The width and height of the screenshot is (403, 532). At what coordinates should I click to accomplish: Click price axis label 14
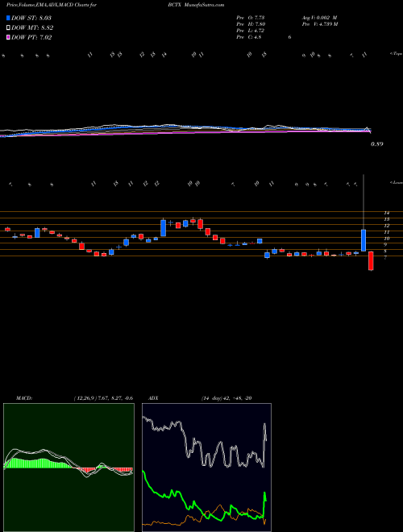pyautogui.click(x=386, y=213)
